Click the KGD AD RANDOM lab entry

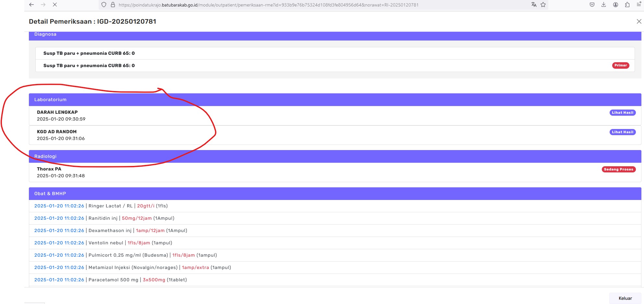(x=335, y=135)
